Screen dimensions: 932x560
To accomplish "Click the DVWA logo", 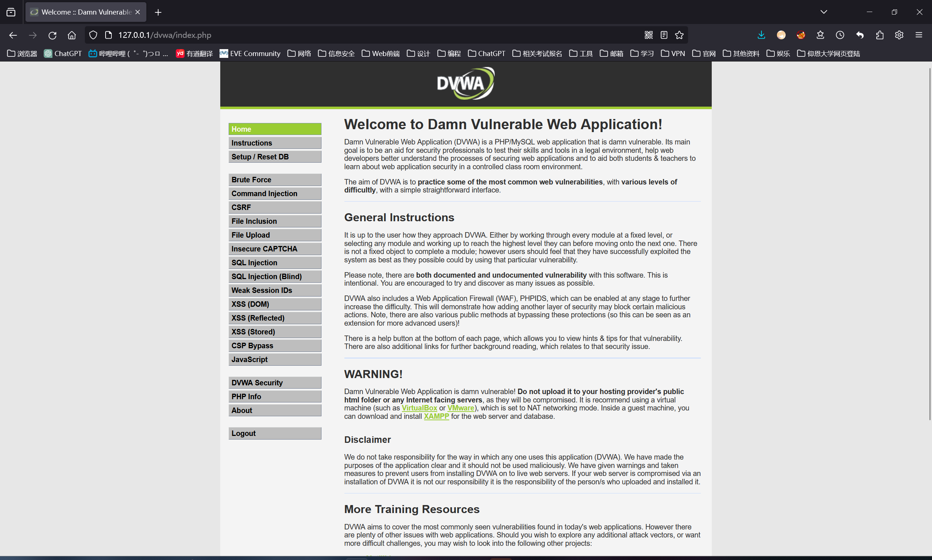I will [466, 83].
